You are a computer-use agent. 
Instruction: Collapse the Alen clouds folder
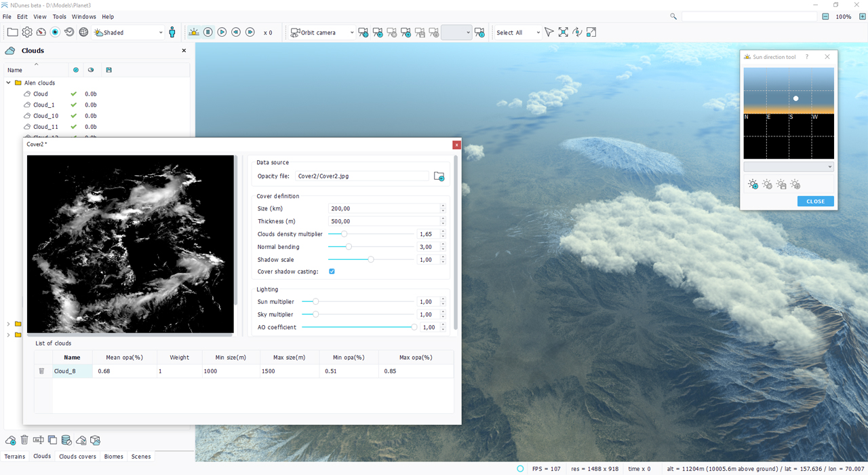click(9, 83)
